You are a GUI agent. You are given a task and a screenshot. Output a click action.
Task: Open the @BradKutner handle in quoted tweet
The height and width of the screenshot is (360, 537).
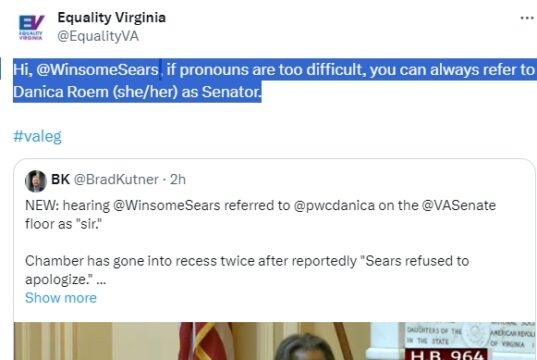pyautogui.click(x=116, y=179)
